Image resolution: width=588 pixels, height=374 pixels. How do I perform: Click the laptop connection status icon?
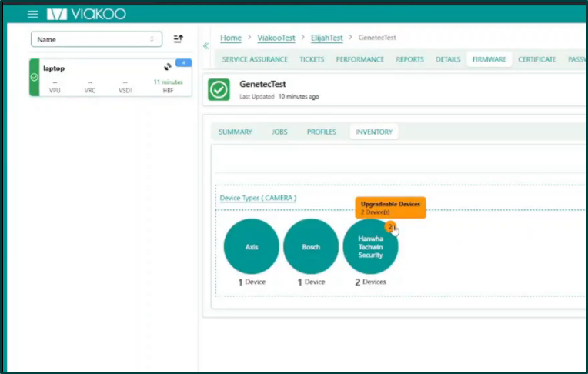coord(168,67)
